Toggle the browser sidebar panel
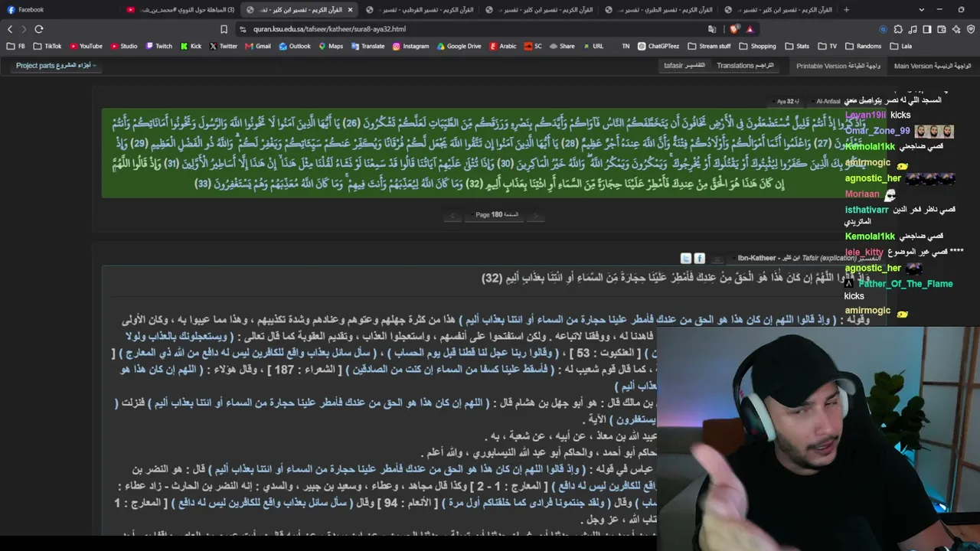The image size is (980, 551). tap(927, 29)
